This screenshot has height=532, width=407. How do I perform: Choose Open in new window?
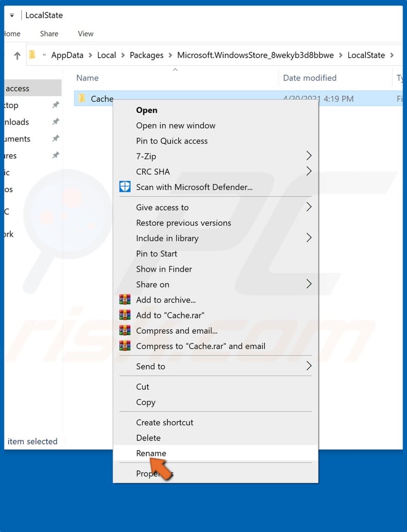click(176, 126)
